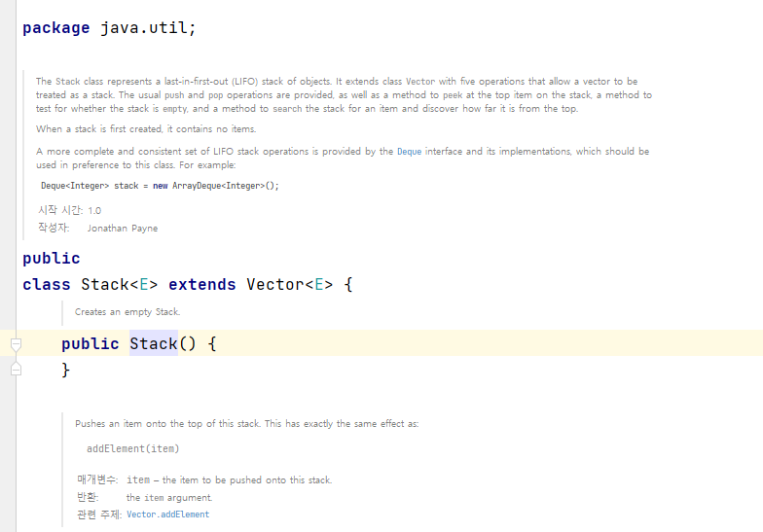Click fold end marker beside closing brace

point(16,370)
